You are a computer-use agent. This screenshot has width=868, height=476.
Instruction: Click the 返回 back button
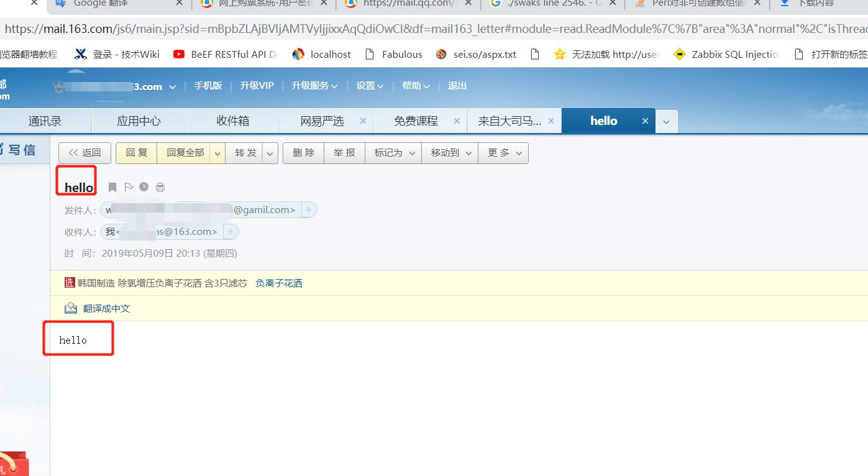[x=85, y=153]
